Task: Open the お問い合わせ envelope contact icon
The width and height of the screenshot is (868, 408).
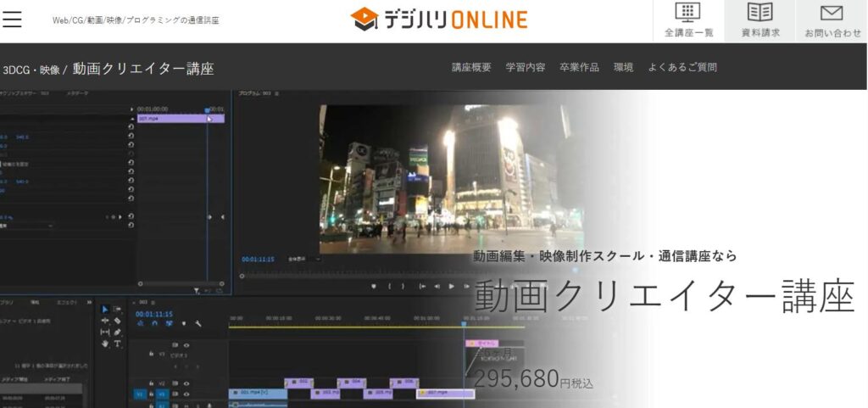Action: coord(832,20)
